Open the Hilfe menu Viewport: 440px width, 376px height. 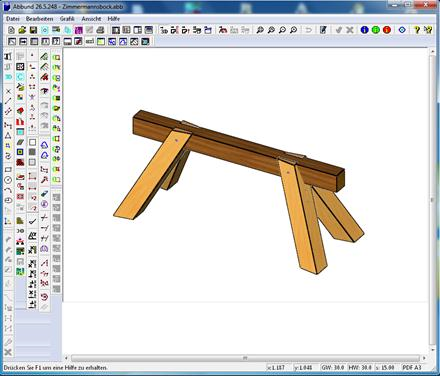[113, 19]
